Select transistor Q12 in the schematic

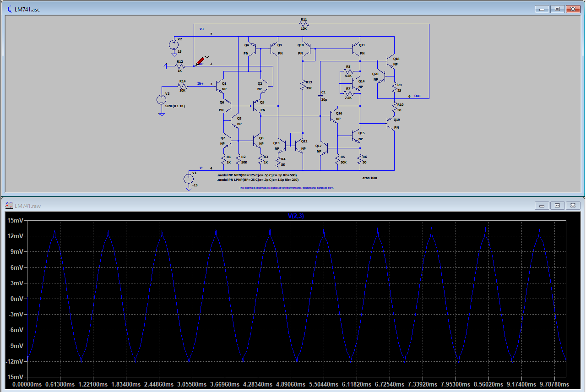point(299,145)
